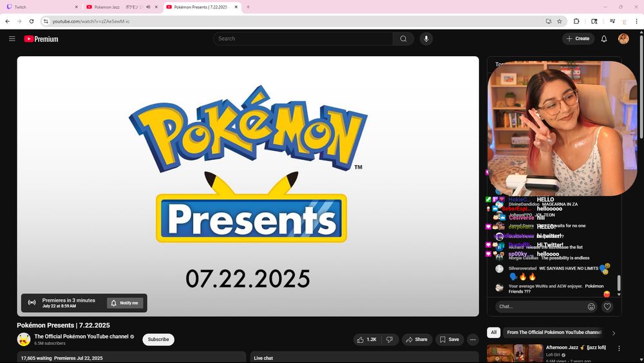Click the 17,605 waiting description box
This screenshot has width=644, height=363.
pyautogui.click(x=131, y=357)
